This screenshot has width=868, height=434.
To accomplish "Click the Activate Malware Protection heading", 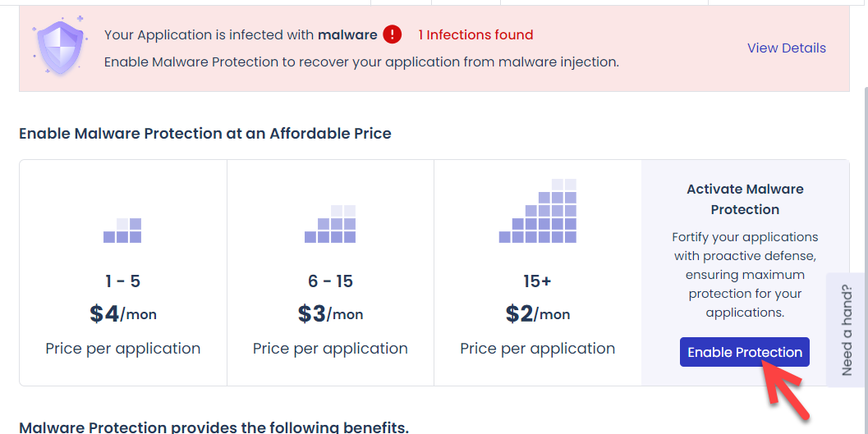I will tap(745, 199).
